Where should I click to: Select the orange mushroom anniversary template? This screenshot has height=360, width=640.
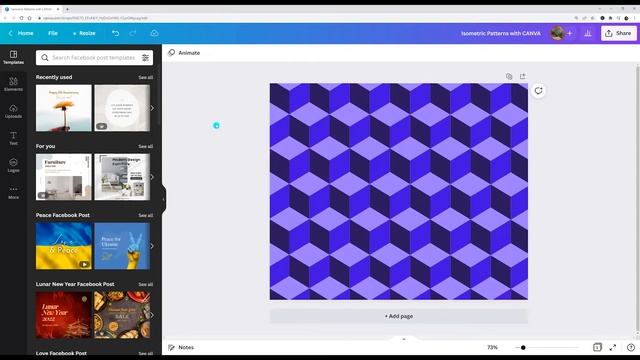click(x=64, y=108)
